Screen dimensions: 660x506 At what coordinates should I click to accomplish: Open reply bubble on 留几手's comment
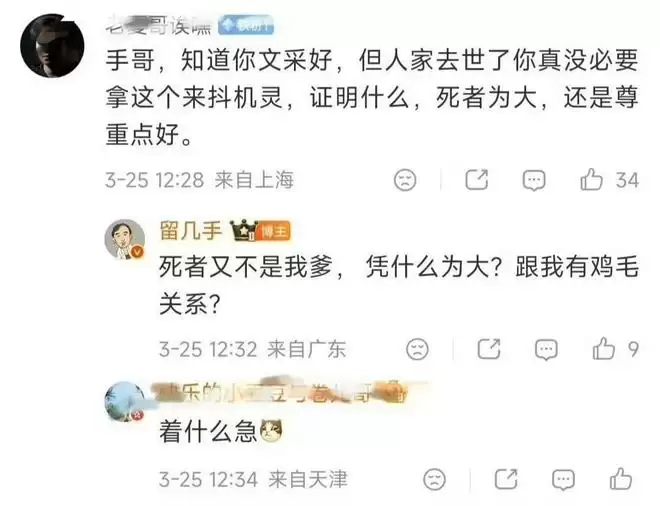(x=546, y=349)
